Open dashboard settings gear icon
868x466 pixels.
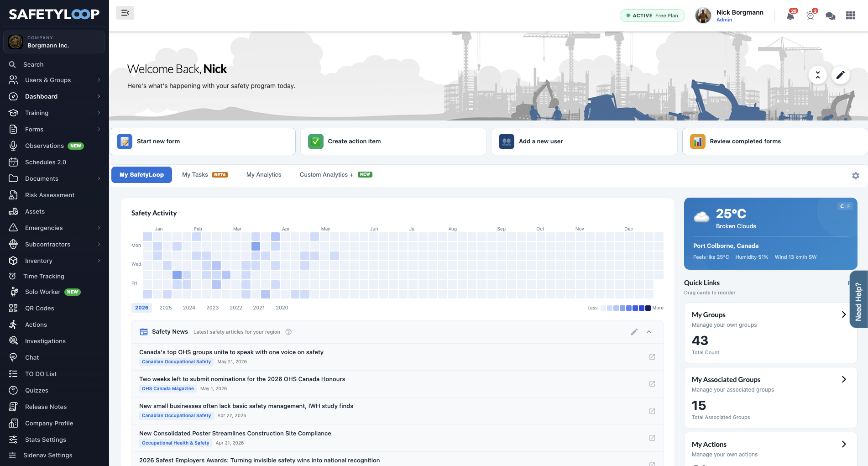[856, 176]
